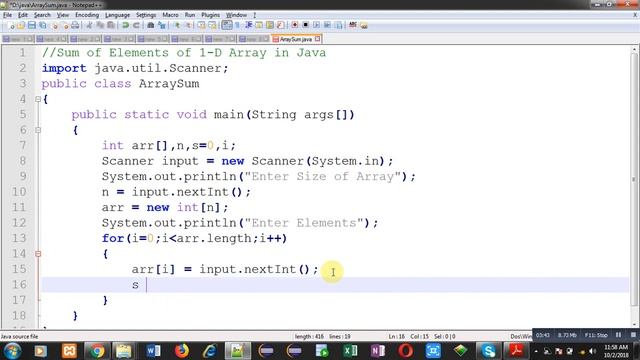This screenshot has width=640, height=360.
Task: Click the Playback macro toolbar icon
Action: 316,25
